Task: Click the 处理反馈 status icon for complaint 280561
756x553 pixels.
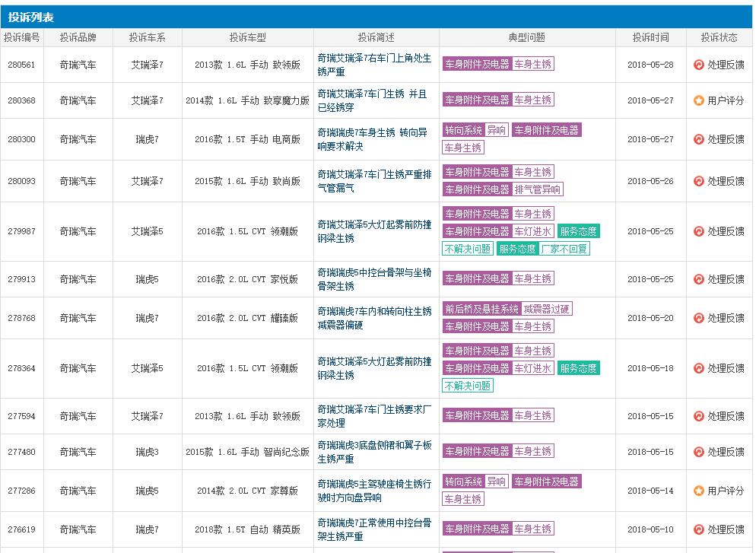Action: [699, 65]
